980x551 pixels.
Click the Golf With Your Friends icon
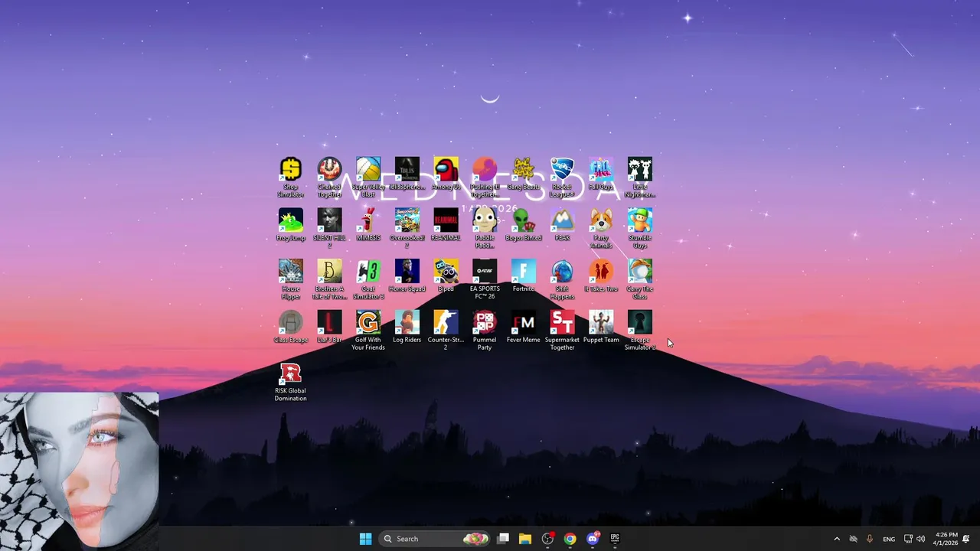pyautogui.click(x=368, y=324)
